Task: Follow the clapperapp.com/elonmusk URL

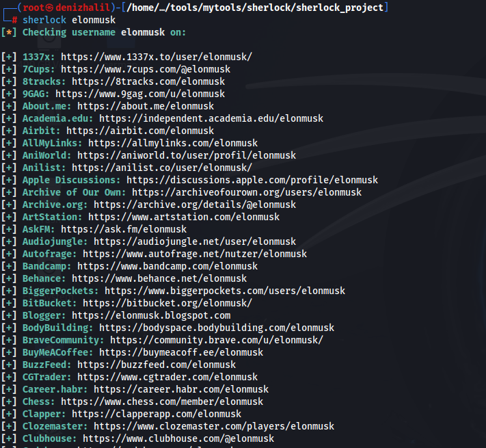Action: 157,414
